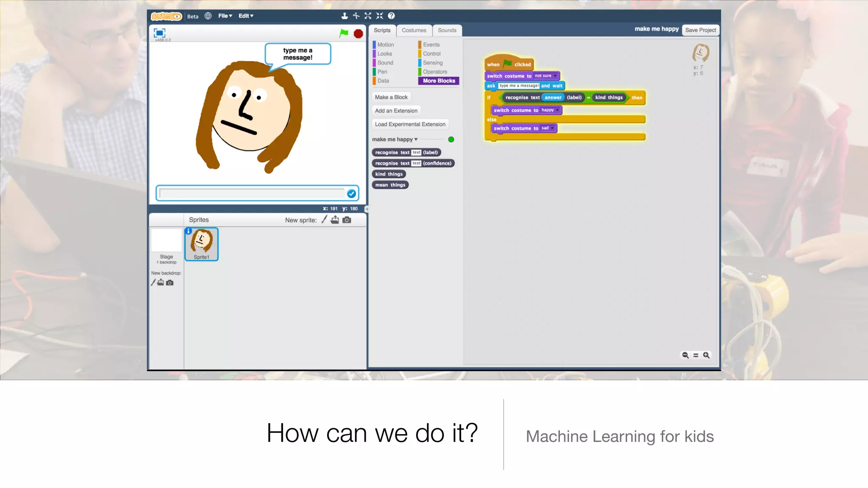The image size is (868, 488).
Task: Click the 'mean things' palette block
Action: (390, 185)
